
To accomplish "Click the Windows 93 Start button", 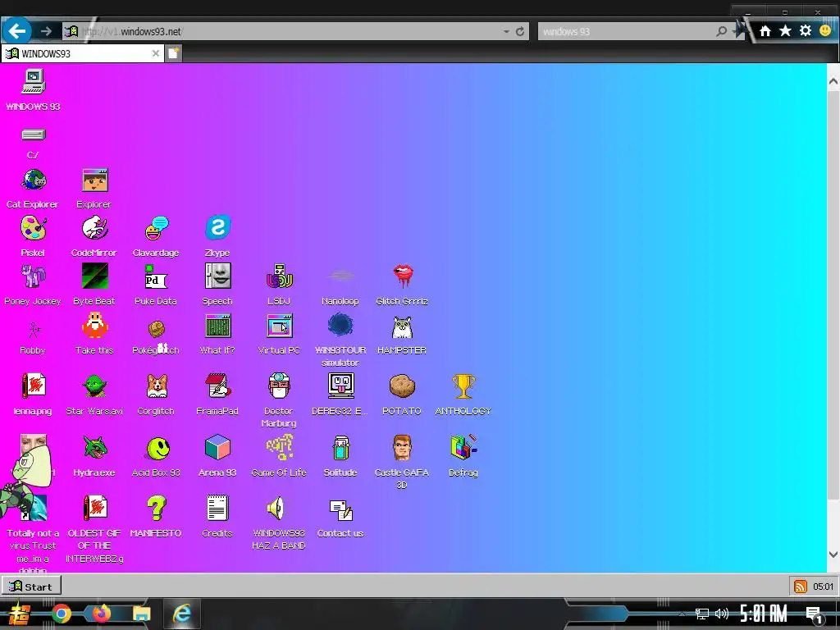I will 31,586.
